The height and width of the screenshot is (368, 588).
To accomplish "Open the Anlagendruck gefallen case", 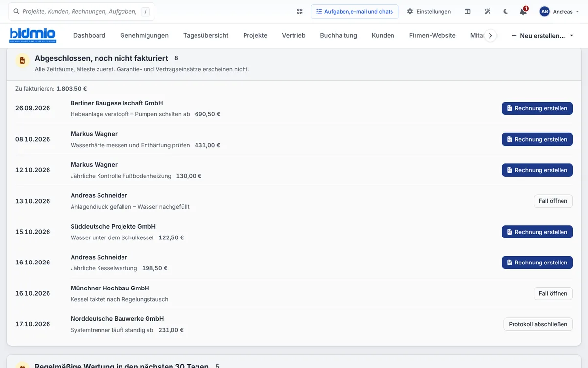I will click(x=553, y=201).
